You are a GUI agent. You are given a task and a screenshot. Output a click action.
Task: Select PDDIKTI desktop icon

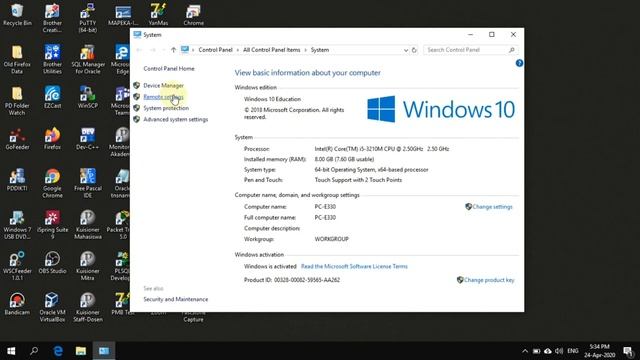coord(17,180)
